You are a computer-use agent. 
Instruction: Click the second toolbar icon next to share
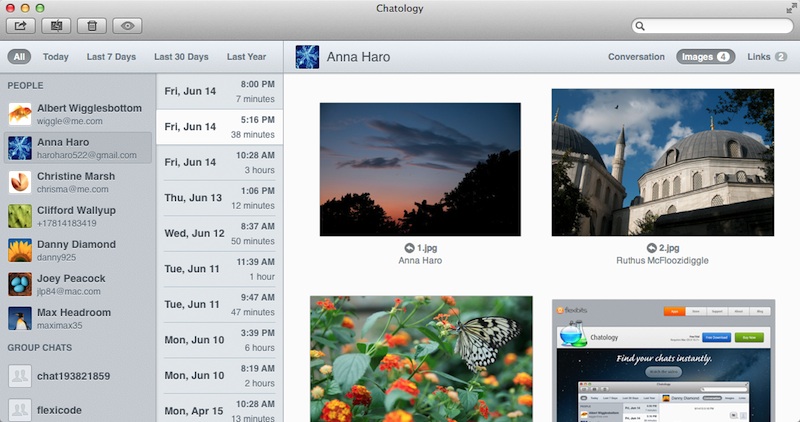click(56, 26)
